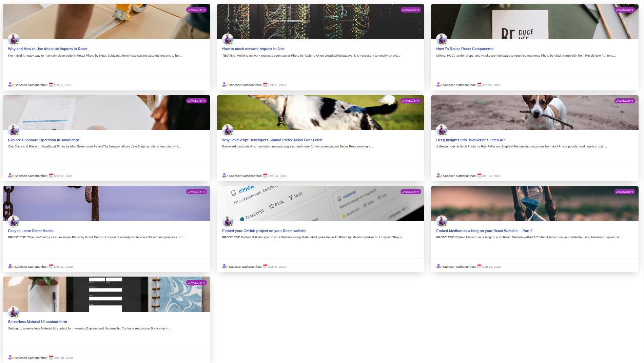Screen dimensions: 644x363
Task: Click user-edit icon beside author, Oct 03, 2021 card
Action: point(225,85)
